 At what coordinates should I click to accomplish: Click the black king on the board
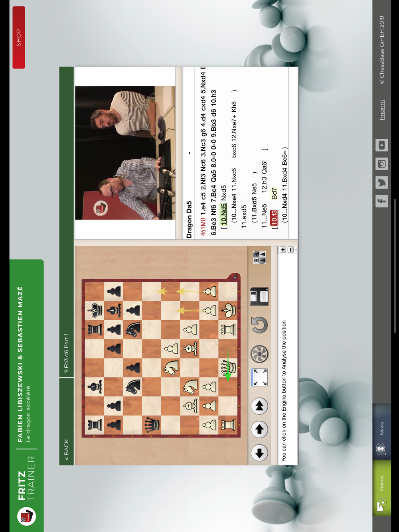[x=95, y=310]
